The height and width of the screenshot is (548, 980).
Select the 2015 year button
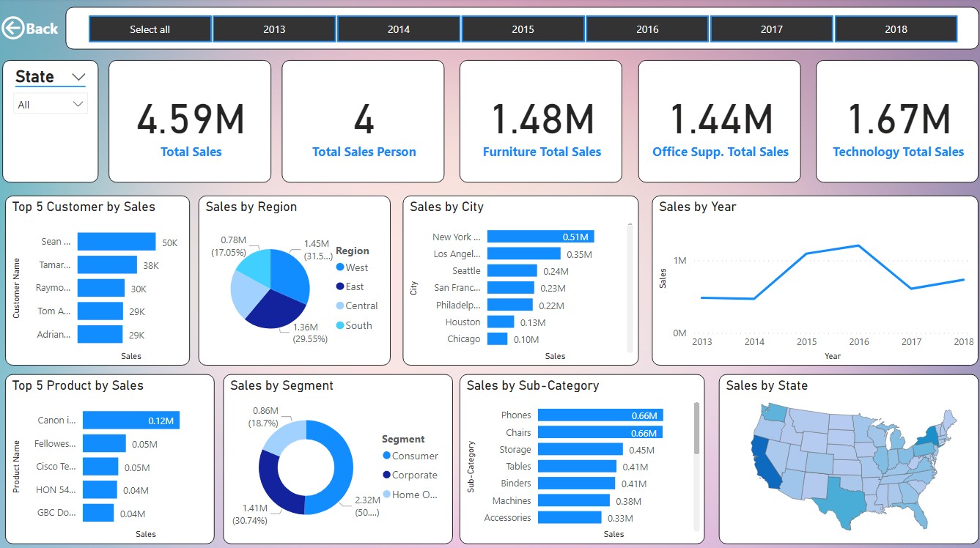click(x=523, y=29)
